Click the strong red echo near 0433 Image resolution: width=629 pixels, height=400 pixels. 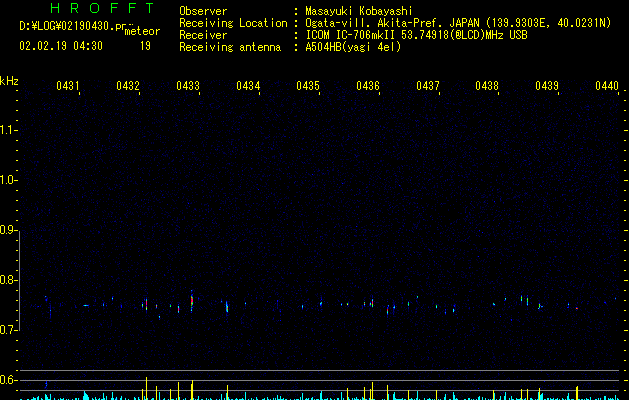click(x=192, y=301)
